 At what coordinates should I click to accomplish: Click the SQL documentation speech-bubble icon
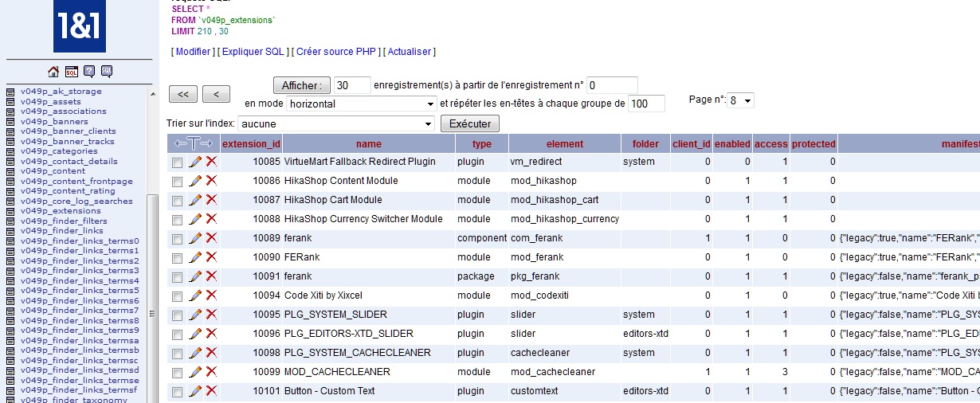coord(106,72)
